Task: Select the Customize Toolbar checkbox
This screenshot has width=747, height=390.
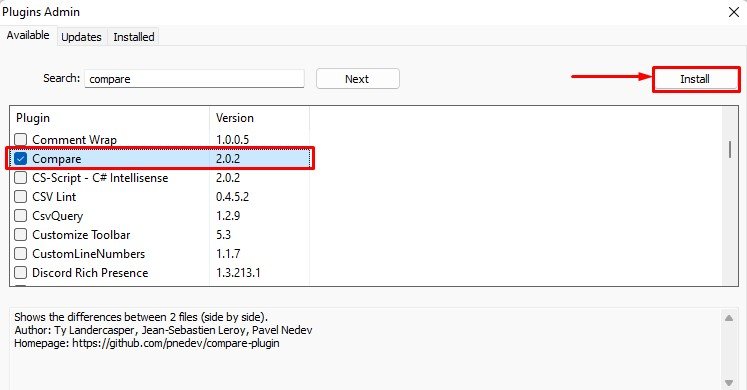Action: [x=20, y=235]
